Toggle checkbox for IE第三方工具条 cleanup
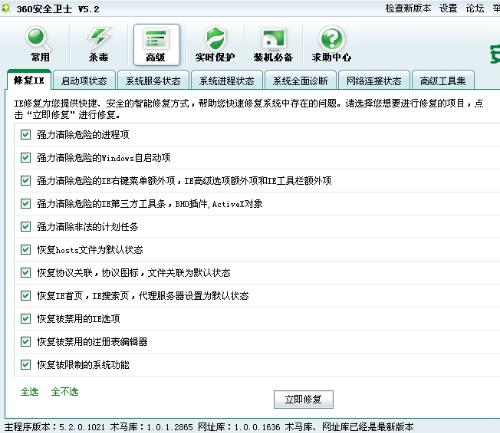500x433 pixels. 26,203
